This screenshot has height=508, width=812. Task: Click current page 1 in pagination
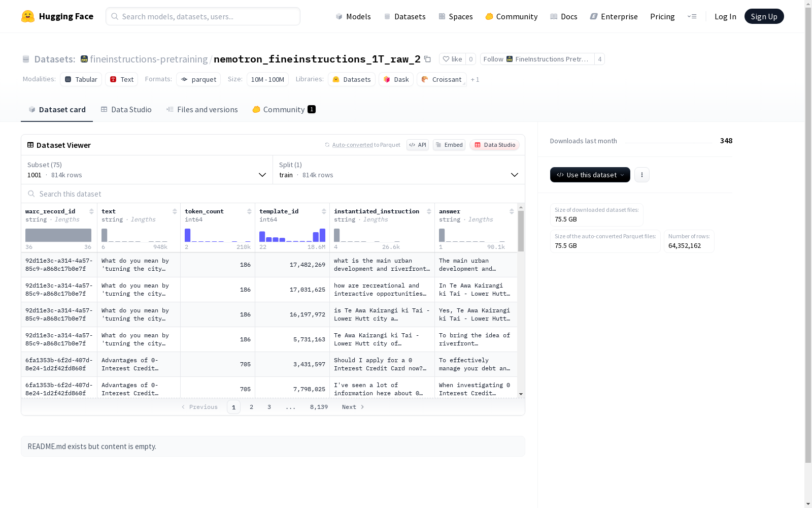point(233,407)
